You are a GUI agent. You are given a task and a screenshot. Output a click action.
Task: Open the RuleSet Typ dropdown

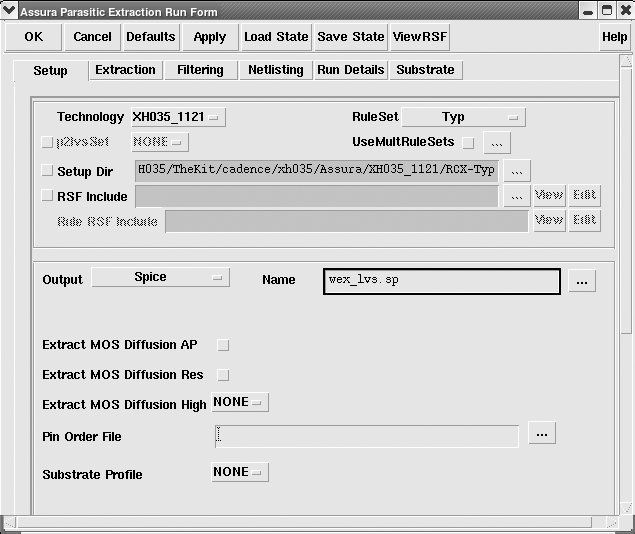coord(464,117)
